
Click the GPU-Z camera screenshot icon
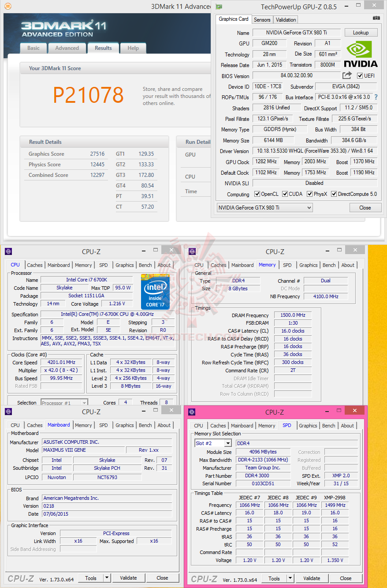point(376,18)
